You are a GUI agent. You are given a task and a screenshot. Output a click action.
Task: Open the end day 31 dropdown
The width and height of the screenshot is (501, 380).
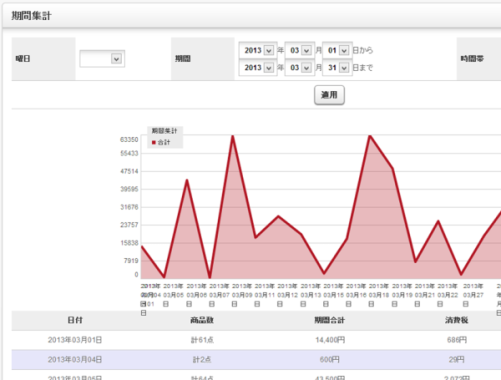click(337, 68)
